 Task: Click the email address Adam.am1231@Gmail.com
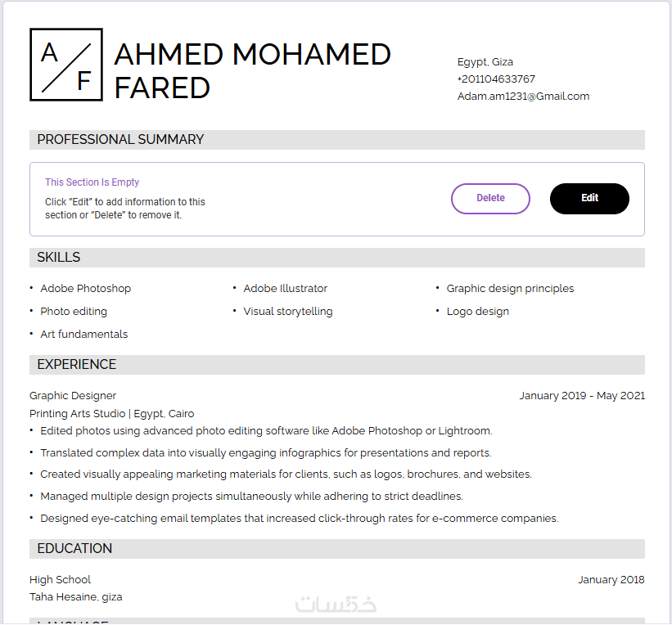coord(523,97)
